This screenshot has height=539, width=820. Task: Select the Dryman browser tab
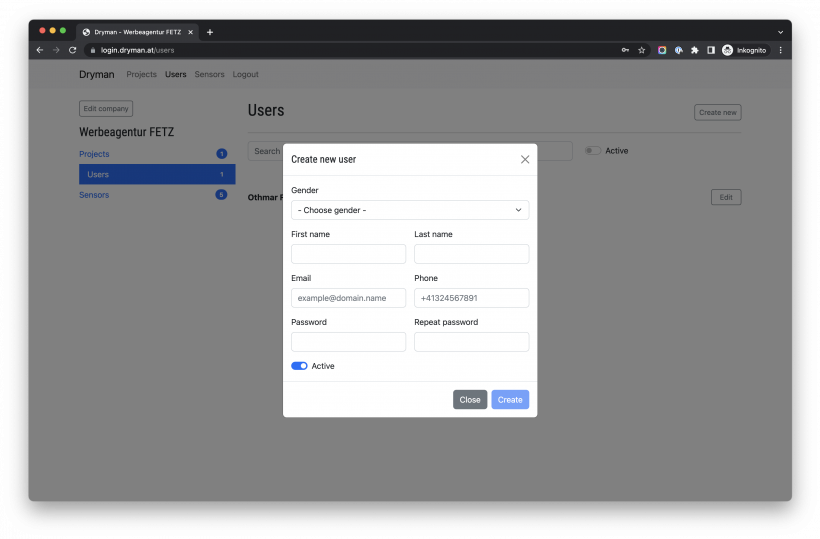click(137, 32)
